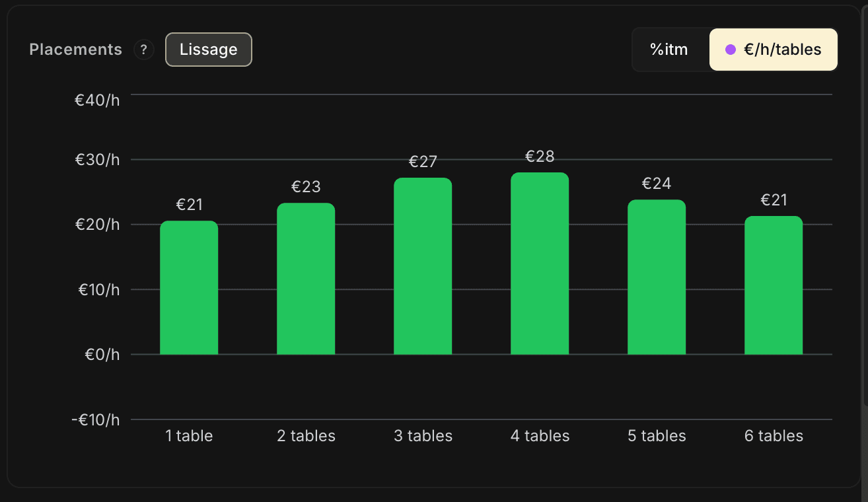Select the 3 tables green bar
Image resolution: width=868 pixels, height=502 pixels.
coord(423,266)
